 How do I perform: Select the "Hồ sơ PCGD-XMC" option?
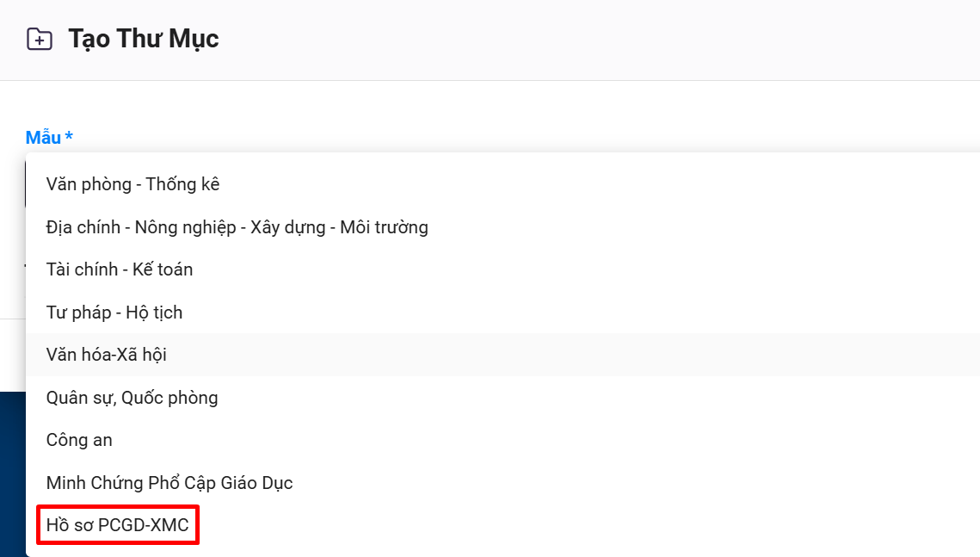[118, 525]
